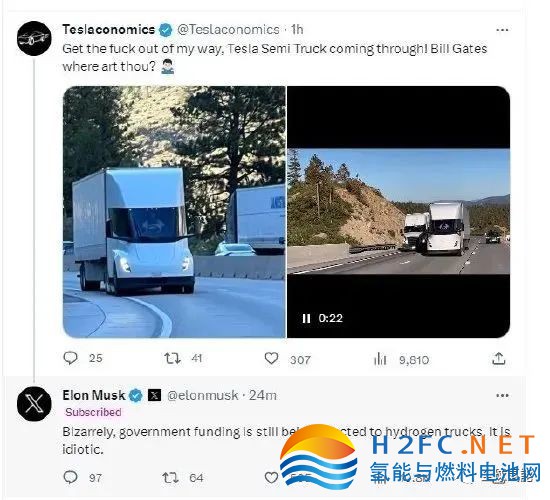
Task: Open the Tesla Semi truck photo
Action: point(174,212)
